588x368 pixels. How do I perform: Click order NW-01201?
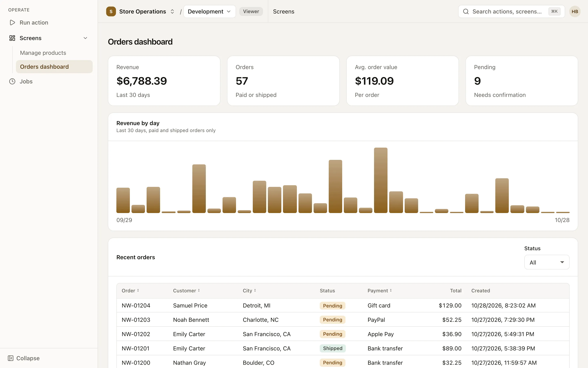(x=136, y=348)
